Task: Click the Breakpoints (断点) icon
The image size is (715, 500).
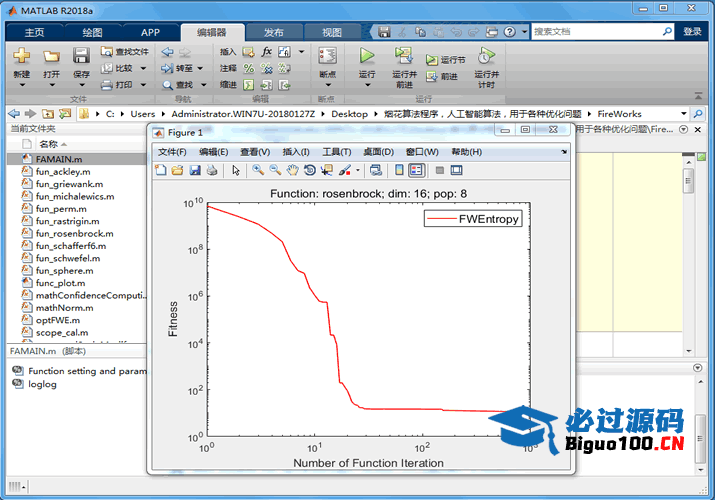Action: 327,57
